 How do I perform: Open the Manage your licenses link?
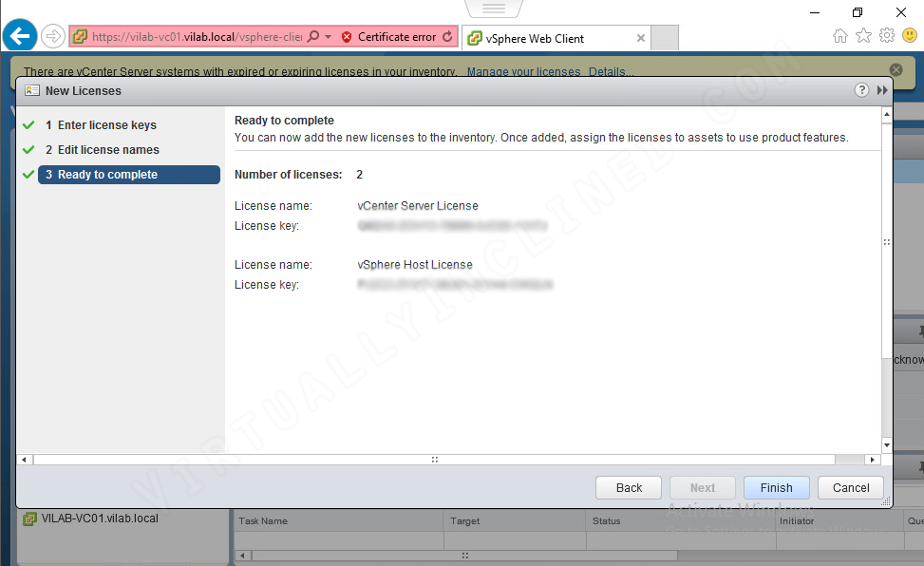point(524,71)
